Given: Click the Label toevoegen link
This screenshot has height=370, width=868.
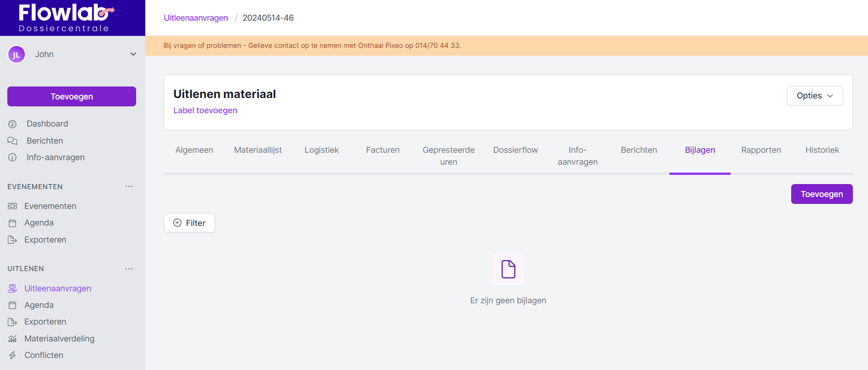Looking at the screenshot, I should click(205, 110).
